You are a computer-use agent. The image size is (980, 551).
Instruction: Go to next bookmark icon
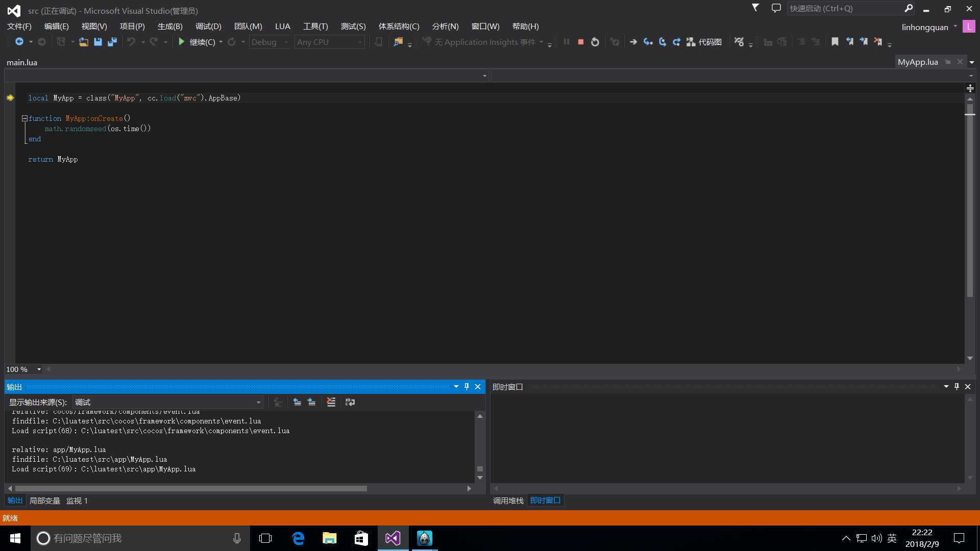864,42
